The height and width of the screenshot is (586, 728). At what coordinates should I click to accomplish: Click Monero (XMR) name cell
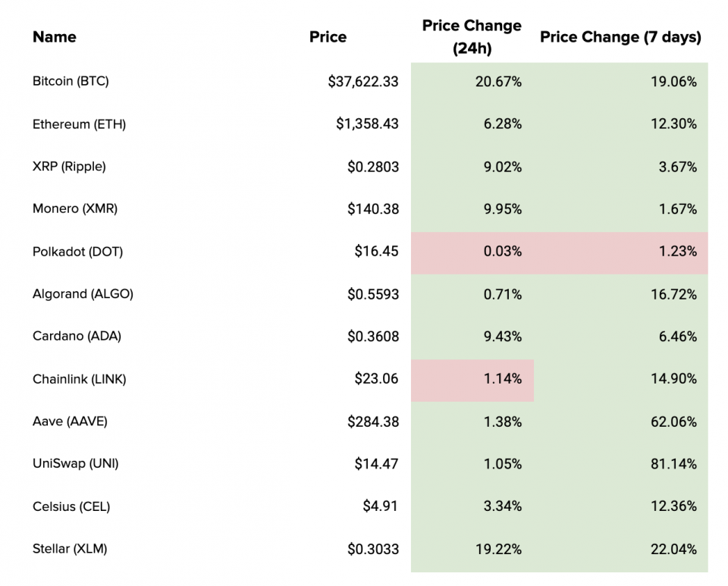(x=75, y=209)
